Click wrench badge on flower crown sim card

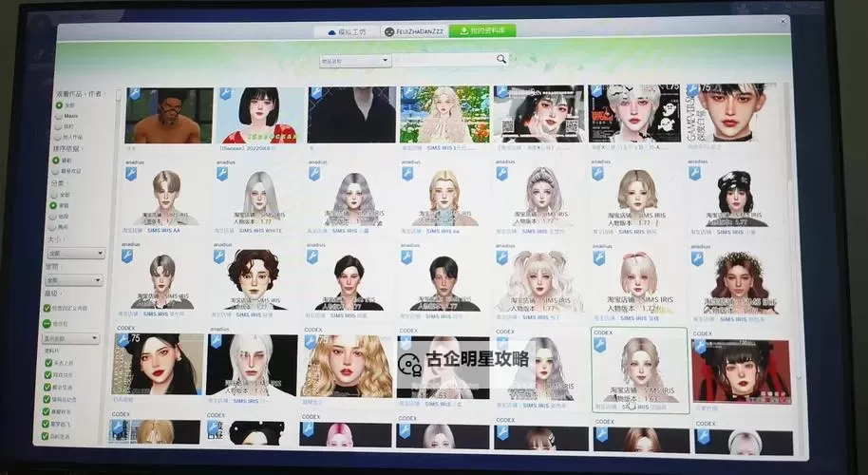tap(697, 258)
